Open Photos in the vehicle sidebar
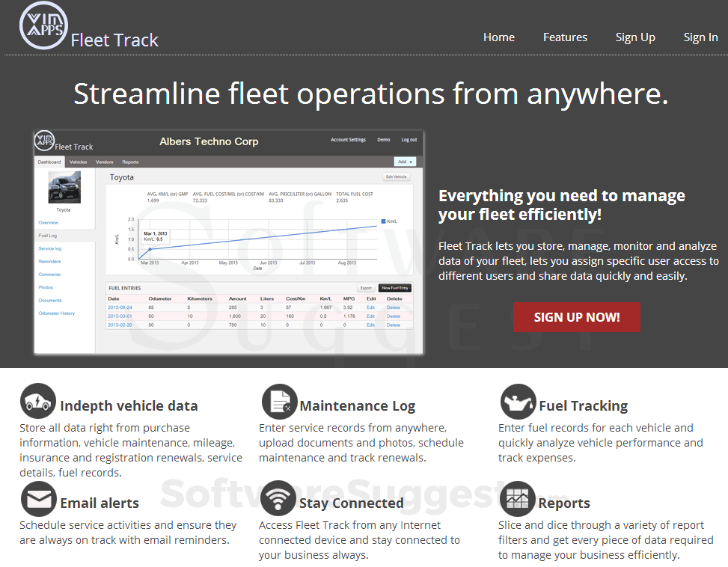 point(46,288)
